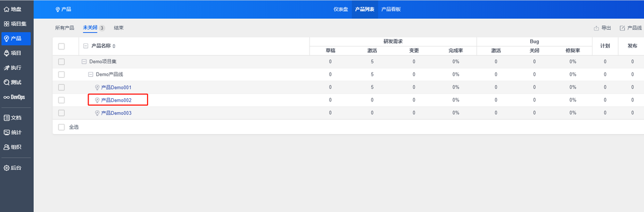Open the 测试 test sidebar icon
This screenshot has height=212, width=644.
click(6, 82)
